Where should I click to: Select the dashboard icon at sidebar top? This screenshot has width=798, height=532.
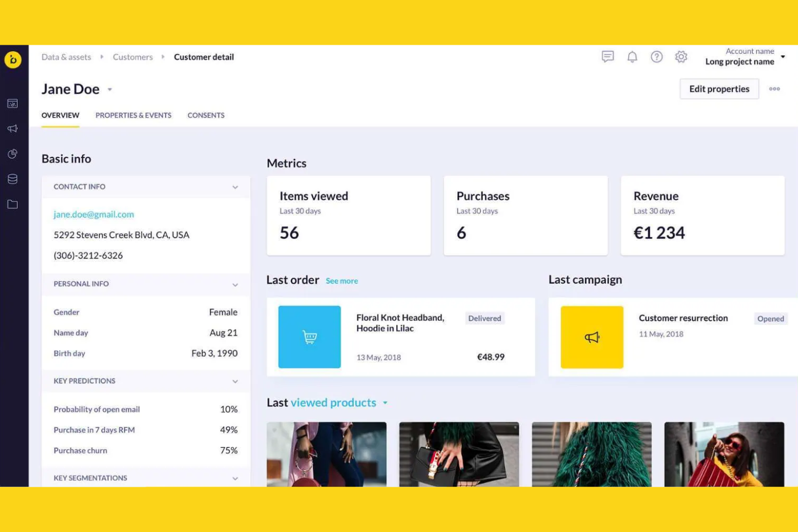tap(12, 103)
